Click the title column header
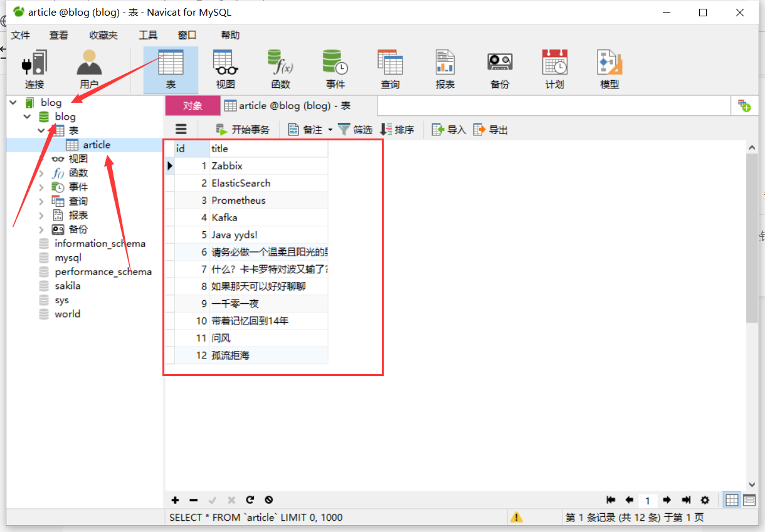765x532 pixels. pyautogui.click(x=268, y=149)
